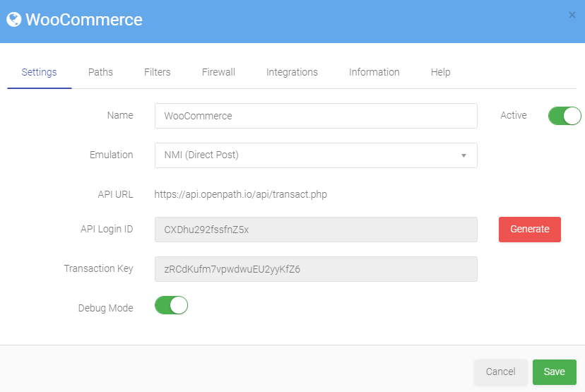The height and width of the screenshot is (392, 585).
Task: Open the Firewall tab
Action: (218, 72)
